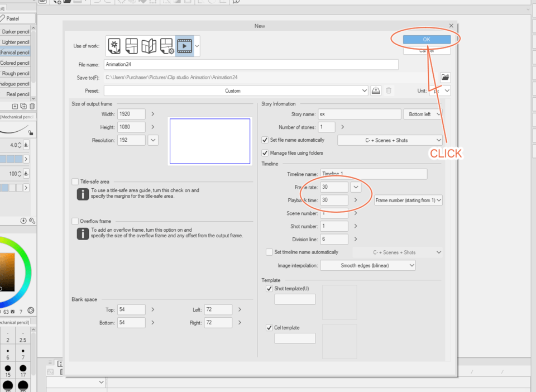The image size is (536, 392).
Task: Open the Frame rate dropdown arrow
Action: 356,187
